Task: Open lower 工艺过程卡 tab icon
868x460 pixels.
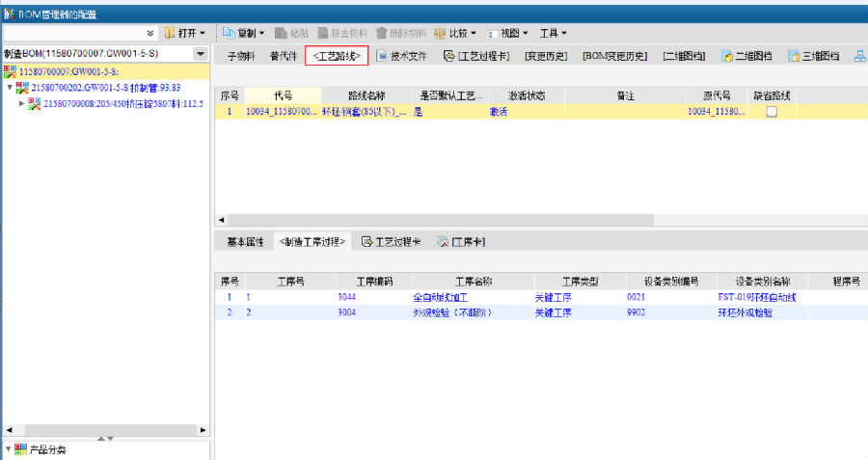Action: 366,242
